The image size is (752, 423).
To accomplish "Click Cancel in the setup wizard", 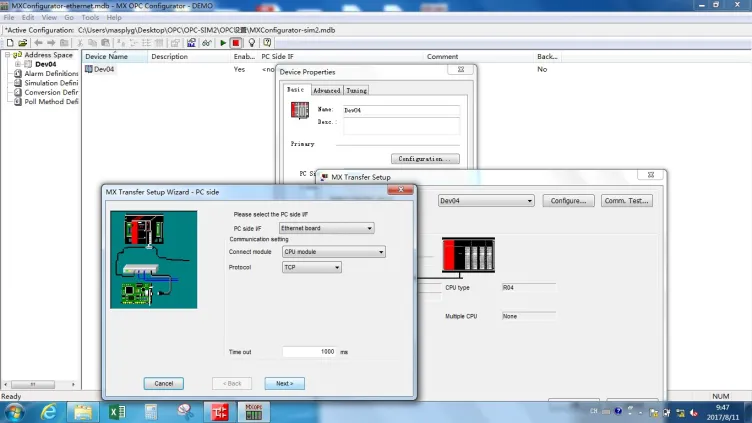I will 164,384.
